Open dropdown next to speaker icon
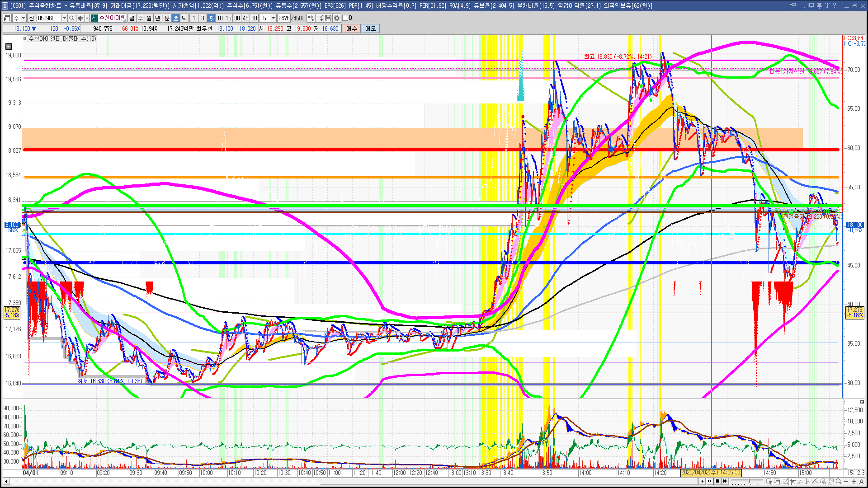Image resolution: width=868 pixels, height=488 pixels. point(87,18)
